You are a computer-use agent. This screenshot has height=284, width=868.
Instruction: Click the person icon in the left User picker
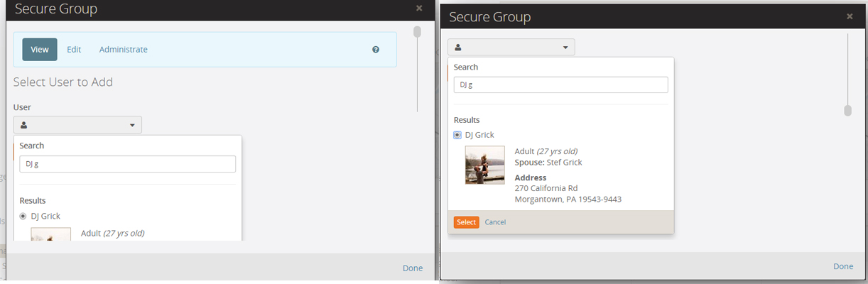23,125
